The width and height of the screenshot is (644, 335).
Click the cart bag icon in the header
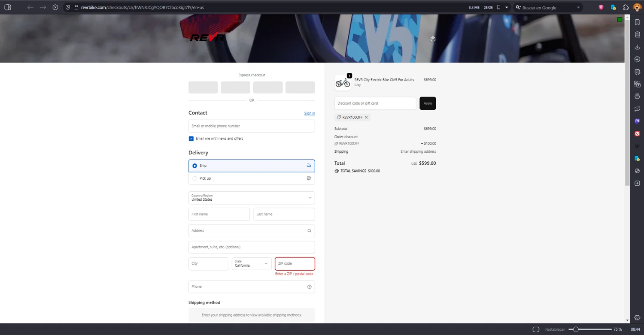click(433, 39)
